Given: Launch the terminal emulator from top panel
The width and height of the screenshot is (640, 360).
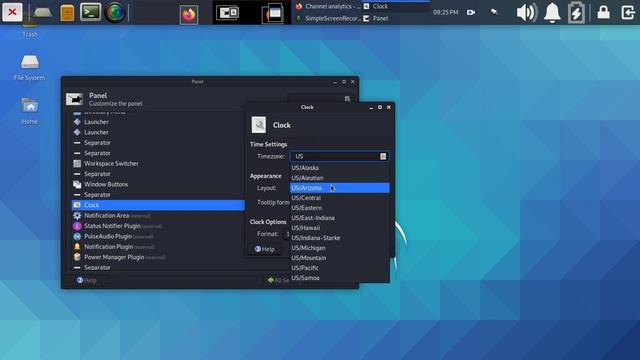Looking at the screenshot, I should pos(90,12).
